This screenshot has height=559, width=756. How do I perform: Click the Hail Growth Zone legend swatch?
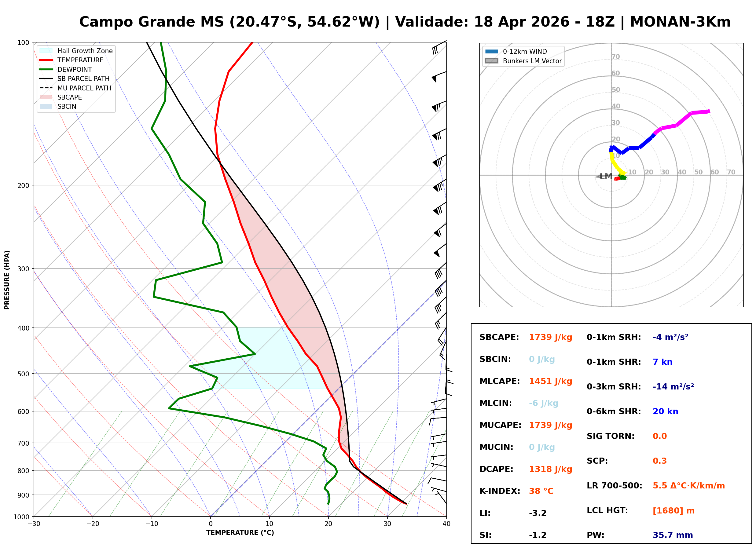(46, 51)
